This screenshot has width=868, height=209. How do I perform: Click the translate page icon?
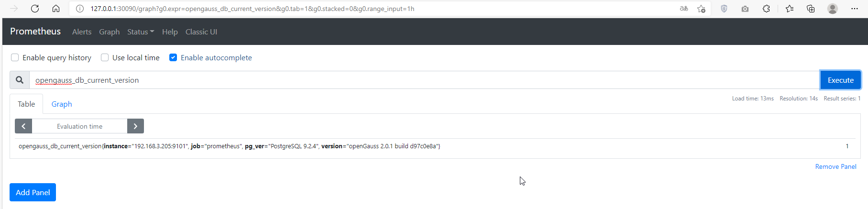(x=684, y=9)
